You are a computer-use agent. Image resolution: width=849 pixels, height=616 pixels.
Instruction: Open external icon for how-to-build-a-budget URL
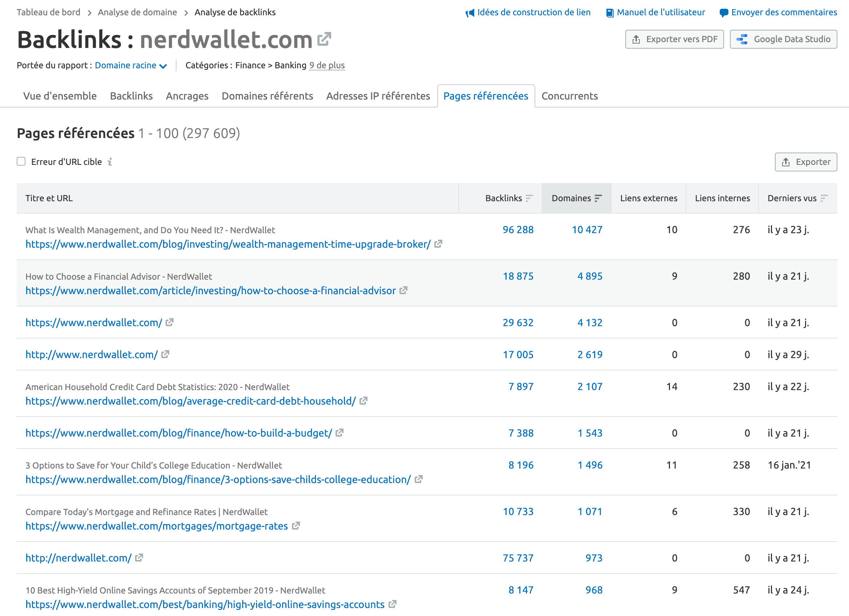340,433
